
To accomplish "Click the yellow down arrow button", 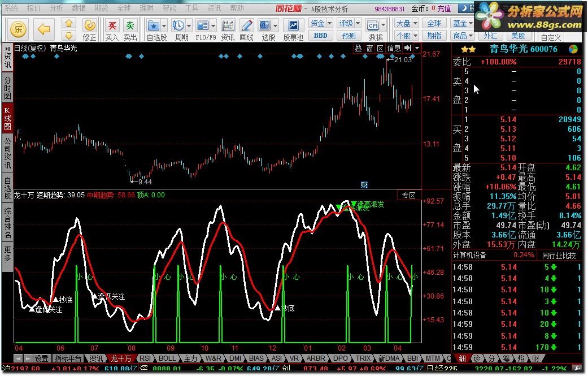I will point(68,35).
